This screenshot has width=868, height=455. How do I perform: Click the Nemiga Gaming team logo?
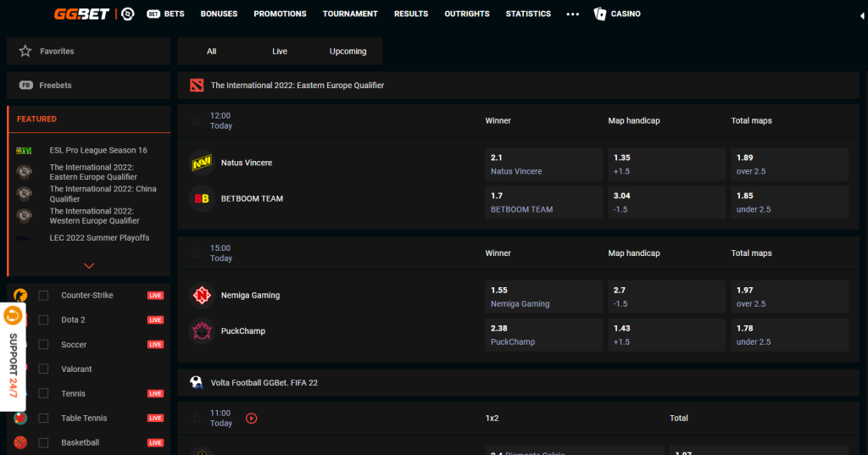click(x=202, y=296)
